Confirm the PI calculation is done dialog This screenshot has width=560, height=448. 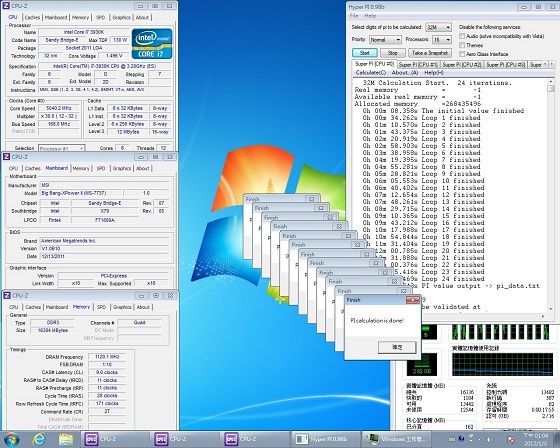coord(397,347)
